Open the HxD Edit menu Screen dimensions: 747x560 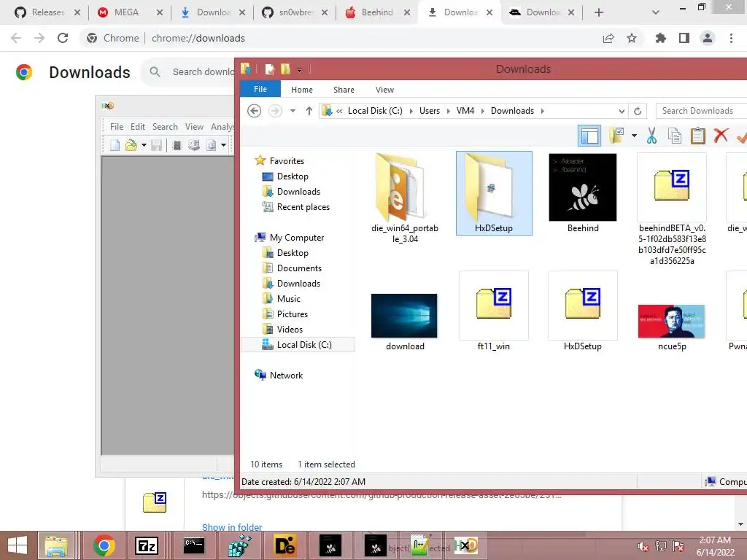point(138,127)
